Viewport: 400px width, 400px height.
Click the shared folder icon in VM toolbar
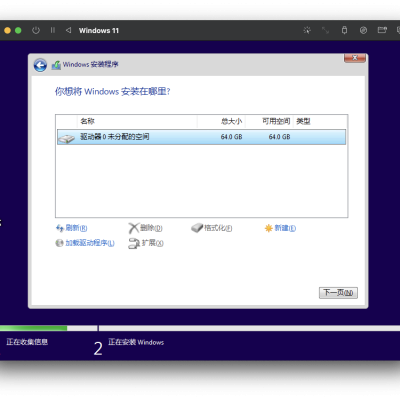pos(382,30)
